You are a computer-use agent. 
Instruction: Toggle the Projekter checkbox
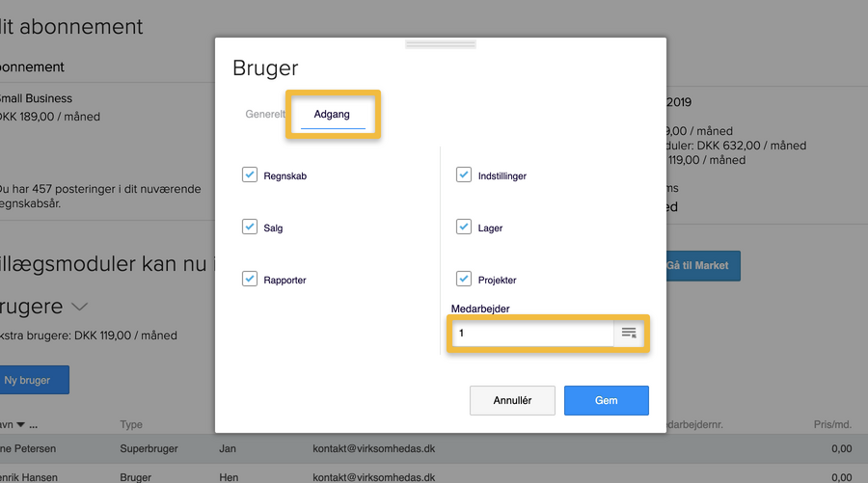[x=464, y=280]
